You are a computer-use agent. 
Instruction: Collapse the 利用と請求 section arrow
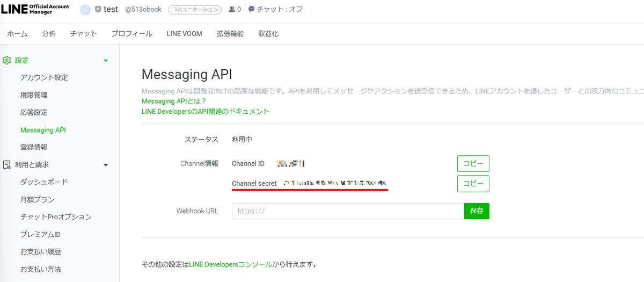click(x=106, y=165)
